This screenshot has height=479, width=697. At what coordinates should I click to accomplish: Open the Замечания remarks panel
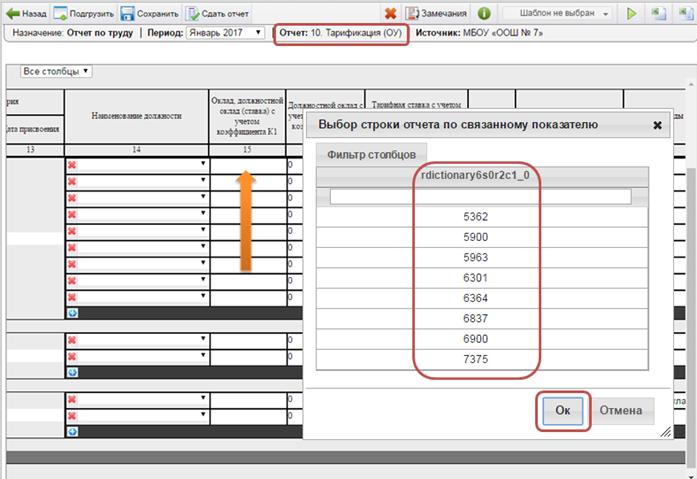point(438,14)
